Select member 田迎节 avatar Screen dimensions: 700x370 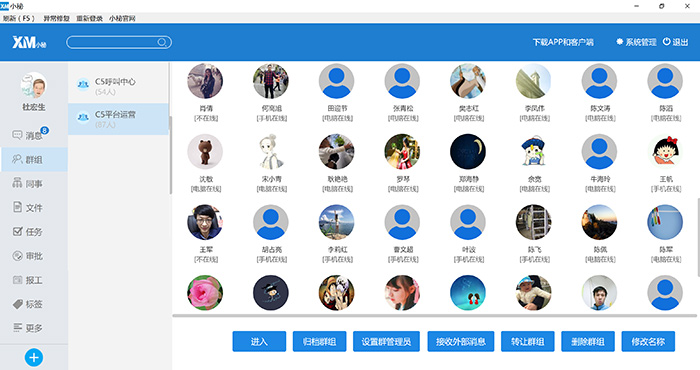(x=337, y=81)
